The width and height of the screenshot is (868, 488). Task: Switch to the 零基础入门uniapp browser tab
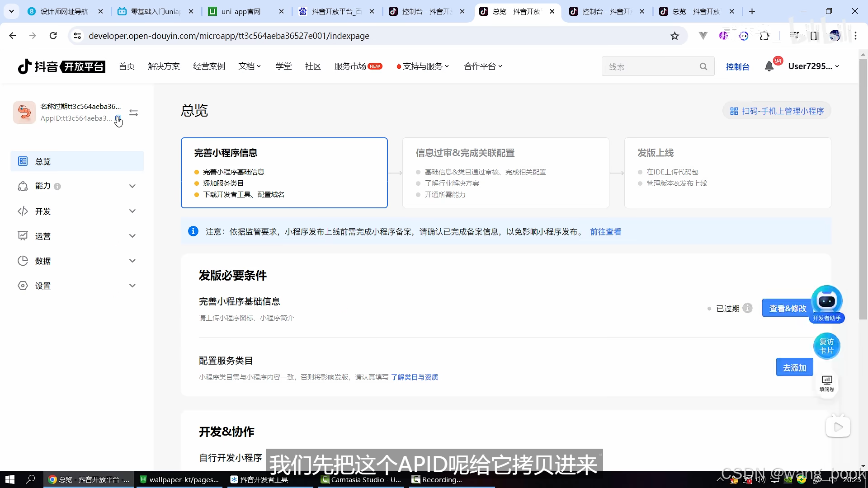point(156,11)
